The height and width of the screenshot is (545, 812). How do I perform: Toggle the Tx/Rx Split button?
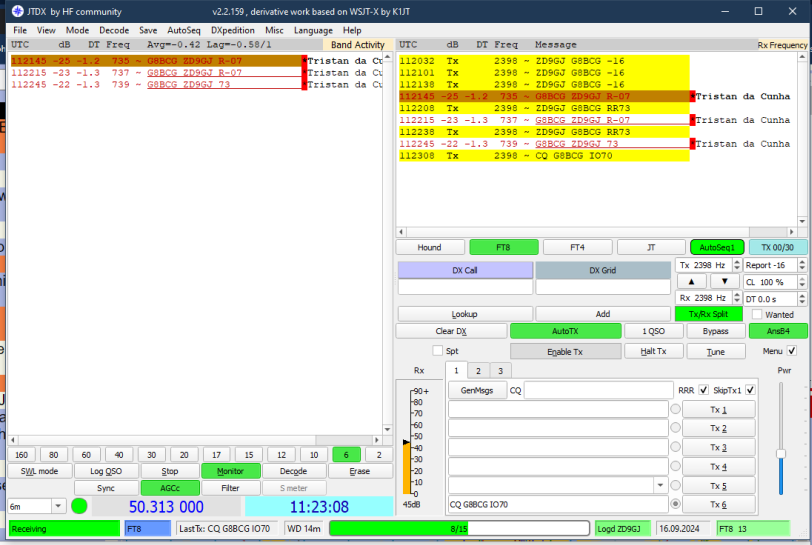(708, 314)
